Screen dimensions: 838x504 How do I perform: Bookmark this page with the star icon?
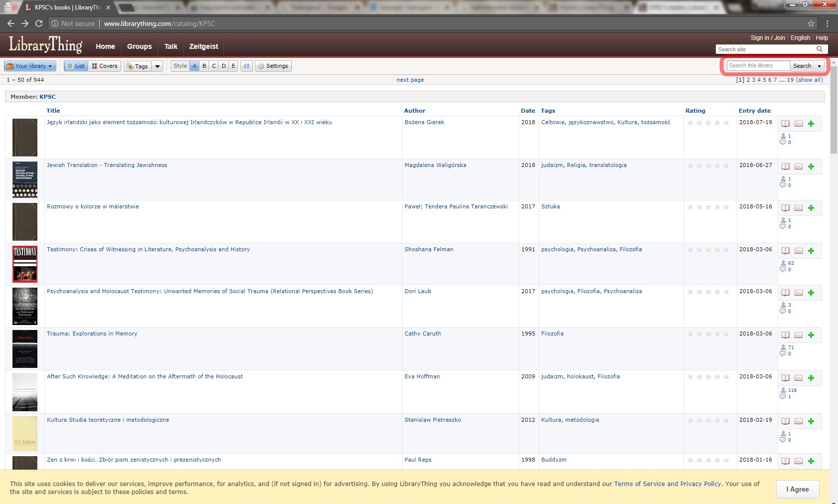click(811, 23)
